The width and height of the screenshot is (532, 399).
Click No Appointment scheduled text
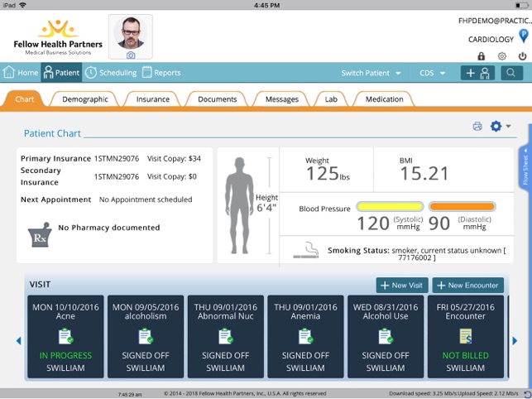[x=146, y=199]
